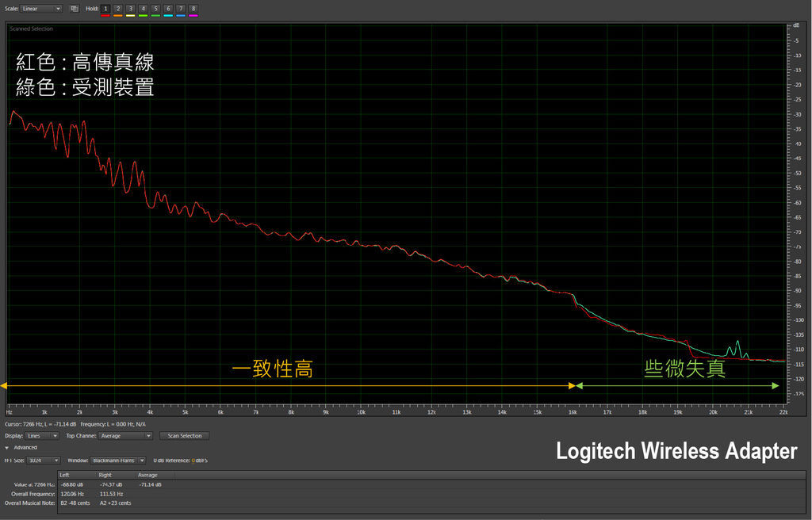Open the FFT Size dropdown set to 1024
Viewport: 812px width, 520px height.
(41, 460)
